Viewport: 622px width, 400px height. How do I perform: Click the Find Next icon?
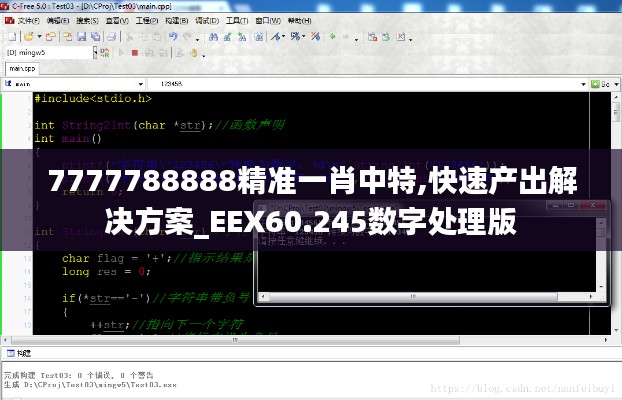(227, 37)
